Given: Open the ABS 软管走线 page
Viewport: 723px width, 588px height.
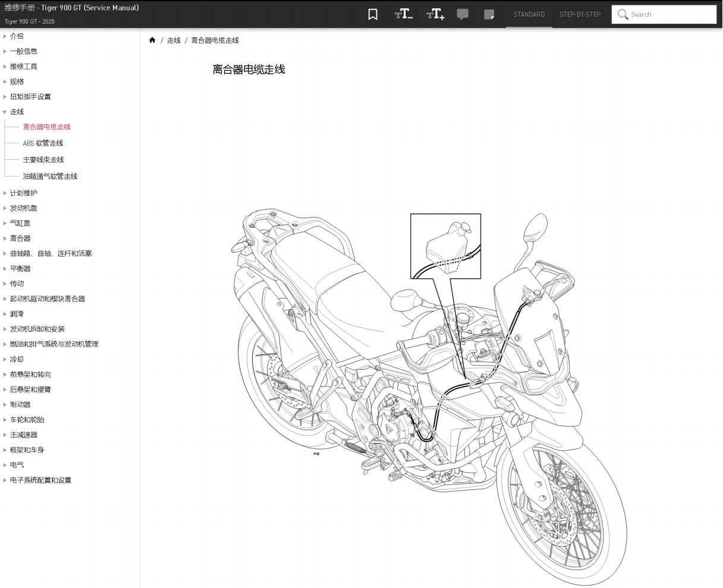Looking at the screenshot, I should click(42, 143).
